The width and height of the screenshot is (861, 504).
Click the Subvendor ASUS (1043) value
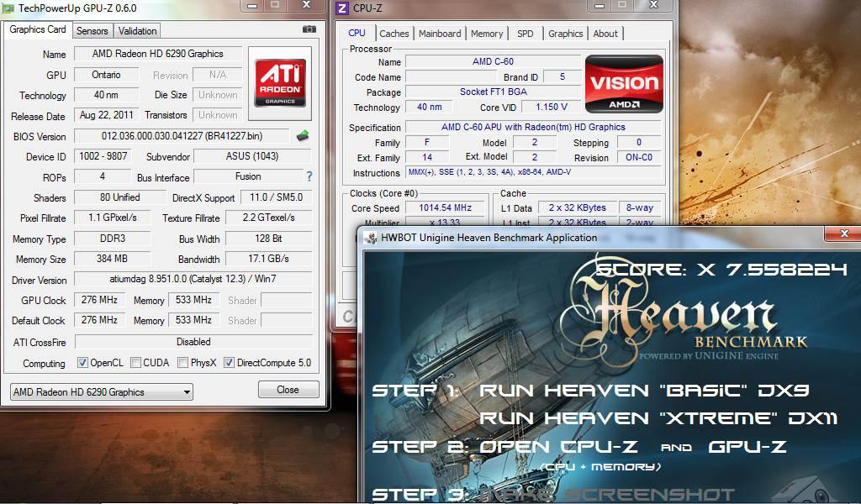252,156
